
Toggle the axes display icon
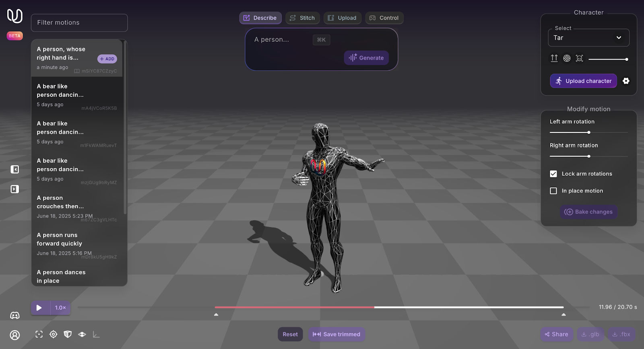[96, 334]
